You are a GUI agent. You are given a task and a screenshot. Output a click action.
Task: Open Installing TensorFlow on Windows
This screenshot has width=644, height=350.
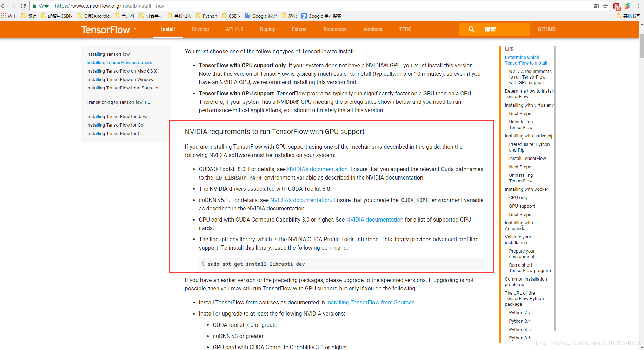click(x=121, y=79)
